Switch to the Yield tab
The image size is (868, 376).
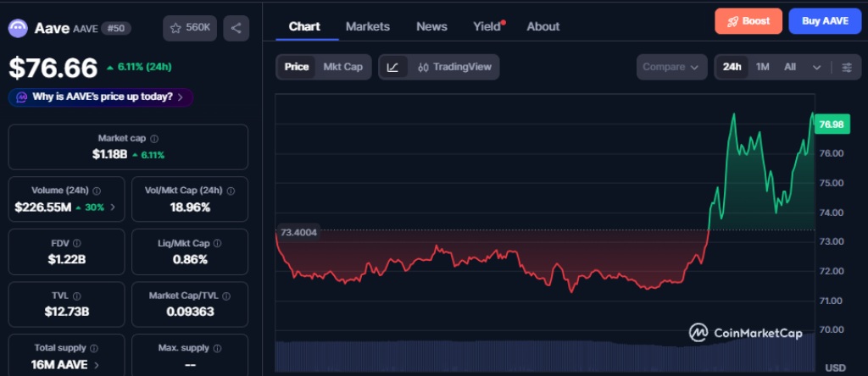pyautogui.click(x=487, y=26)
